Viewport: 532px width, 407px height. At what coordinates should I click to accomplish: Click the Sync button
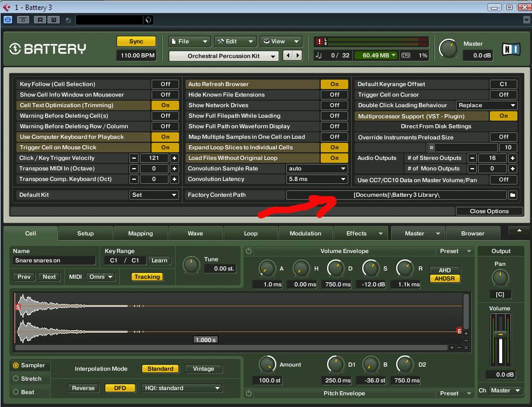136,42
